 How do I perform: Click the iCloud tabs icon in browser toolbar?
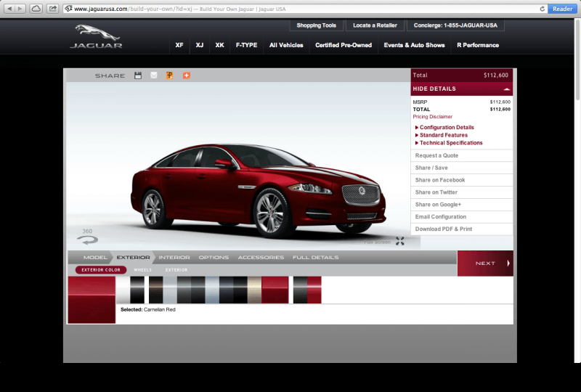click(36, 9)
